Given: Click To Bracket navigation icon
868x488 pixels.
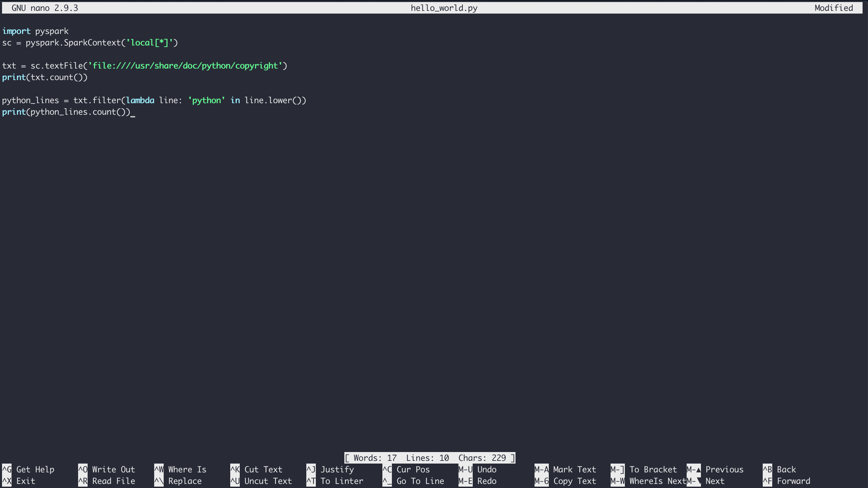Looking at the screenshot, I should pyautogui.click(x=618, y=470).
